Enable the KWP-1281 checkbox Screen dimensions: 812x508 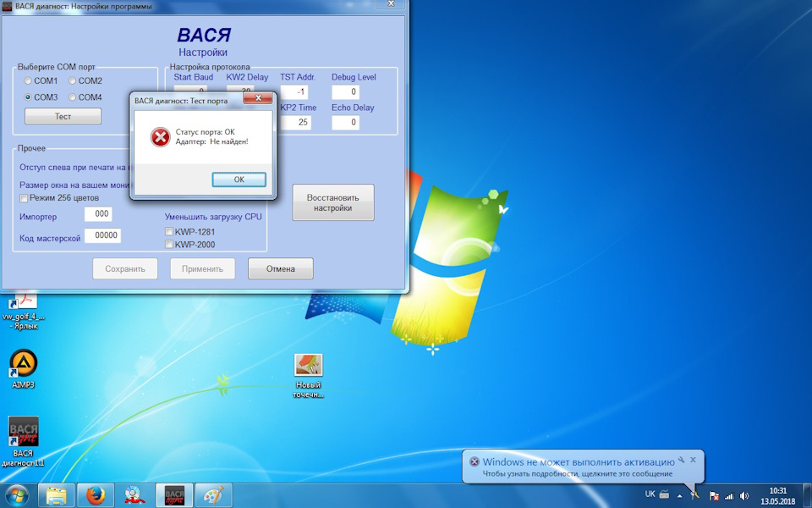click(169, 232)
